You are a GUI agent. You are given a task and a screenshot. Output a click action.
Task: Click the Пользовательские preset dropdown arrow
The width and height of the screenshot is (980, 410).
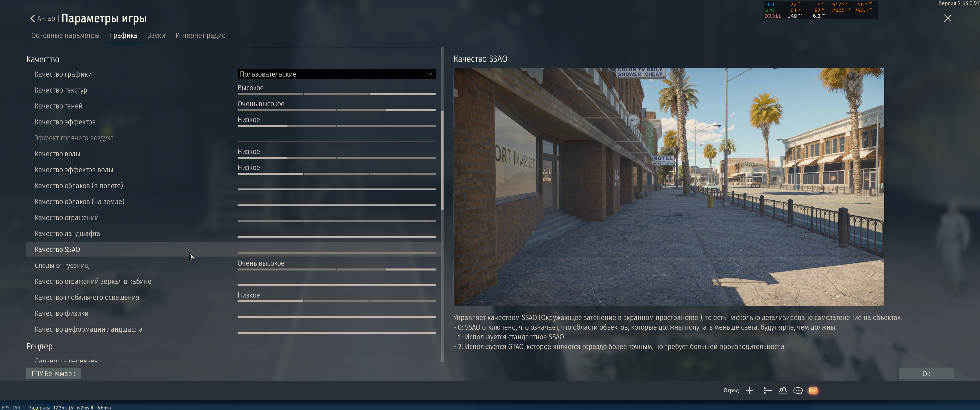coord(430,74)
